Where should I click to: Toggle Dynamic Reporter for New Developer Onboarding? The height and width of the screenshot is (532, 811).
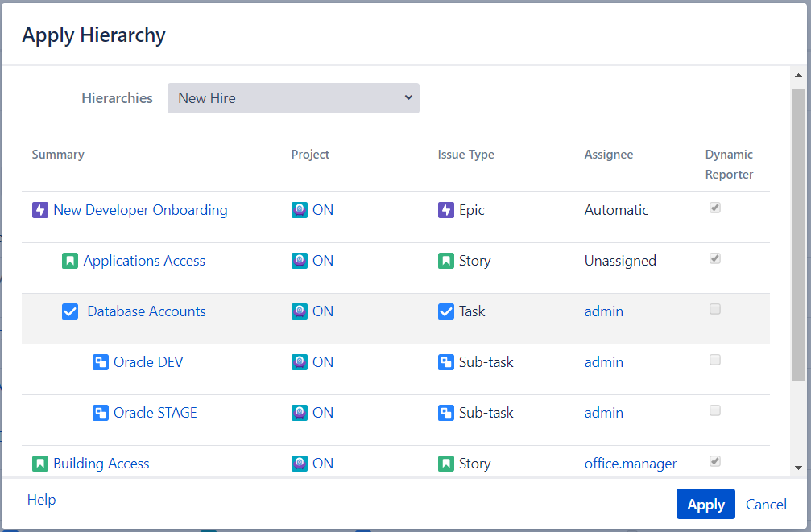click(x=714, y=208)
